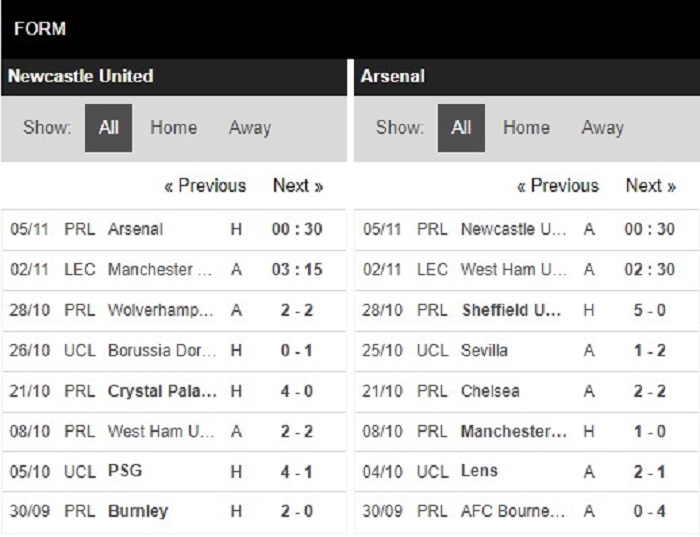Viewport: 700px width, 537px height.
Task: Switch Arsenal form to Home matches
Action: click(x=526, y=128)
